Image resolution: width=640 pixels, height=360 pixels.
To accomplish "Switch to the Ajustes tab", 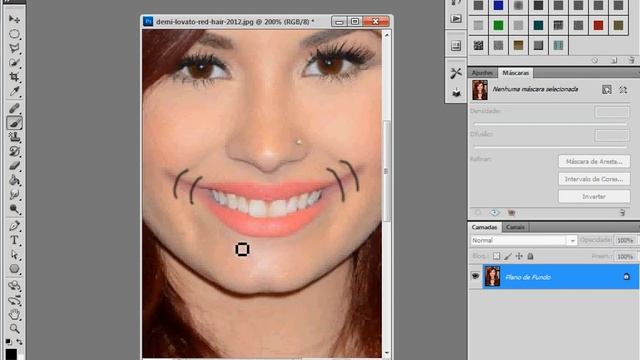I will (482, 73).
